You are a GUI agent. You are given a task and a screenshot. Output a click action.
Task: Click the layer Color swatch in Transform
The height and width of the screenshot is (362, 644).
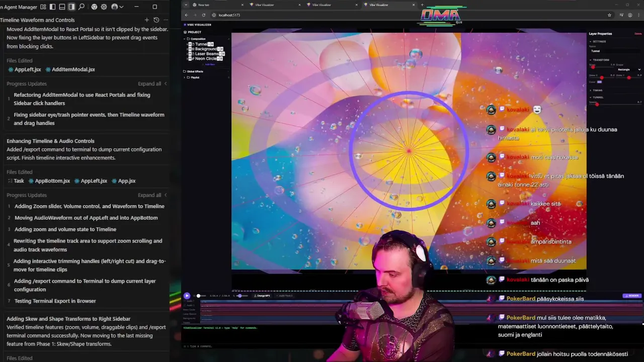pos(599,82)
